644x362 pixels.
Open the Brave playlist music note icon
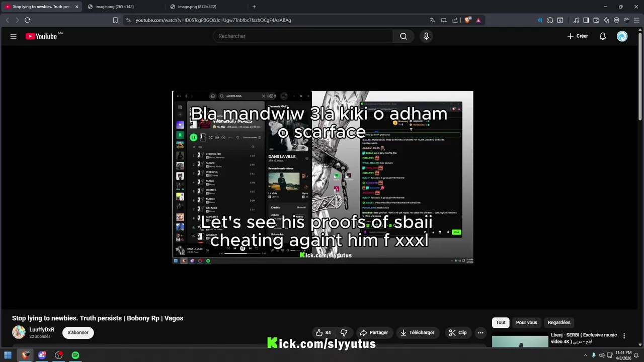pyautogui.click(x=577, y=20)
